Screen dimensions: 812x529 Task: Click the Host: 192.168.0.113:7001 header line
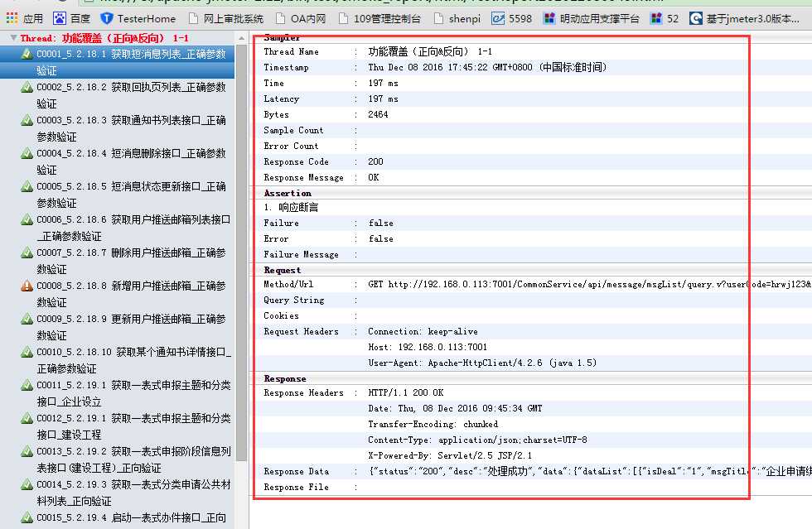coord(428,348)
